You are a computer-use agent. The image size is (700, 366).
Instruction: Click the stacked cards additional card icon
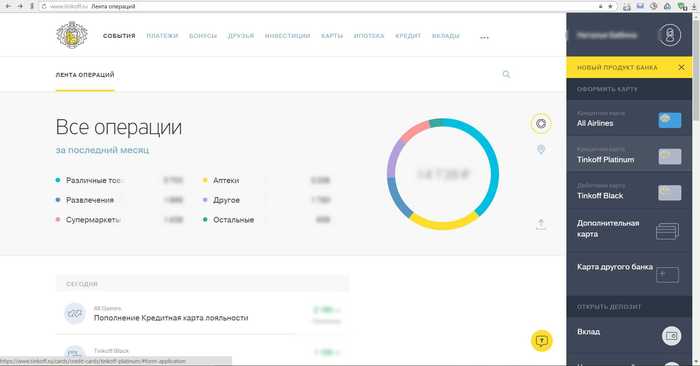[x=668, y=231]
